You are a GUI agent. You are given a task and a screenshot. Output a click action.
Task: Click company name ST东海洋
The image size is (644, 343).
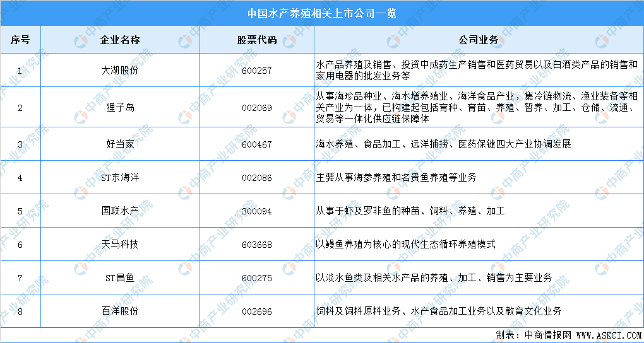(x=120, y=177)
